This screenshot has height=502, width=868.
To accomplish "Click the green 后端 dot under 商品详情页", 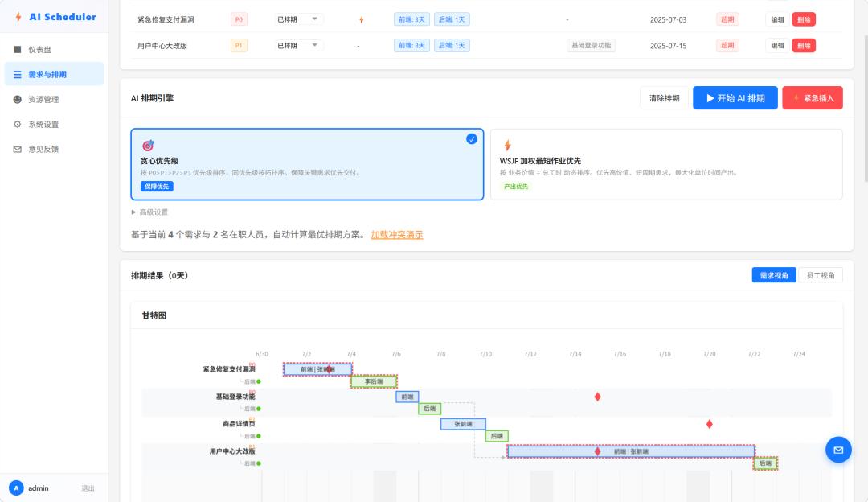I will 259,436.
